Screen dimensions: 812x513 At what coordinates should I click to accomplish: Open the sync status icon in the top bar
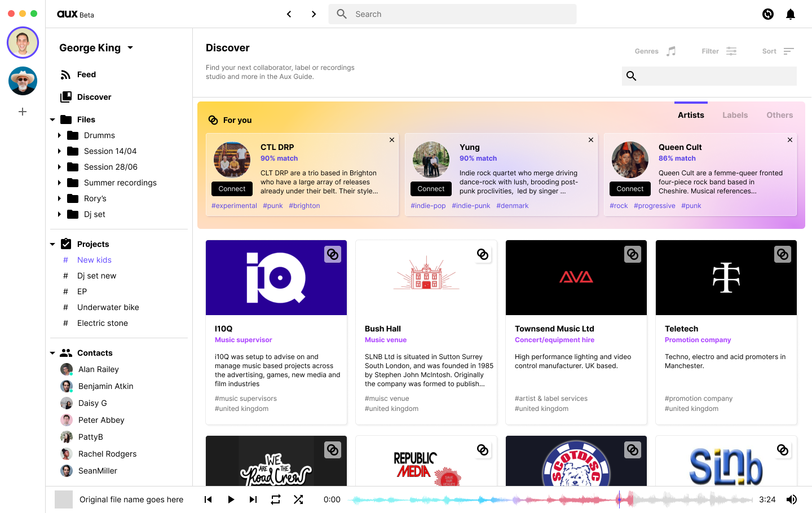pos(768,14)
